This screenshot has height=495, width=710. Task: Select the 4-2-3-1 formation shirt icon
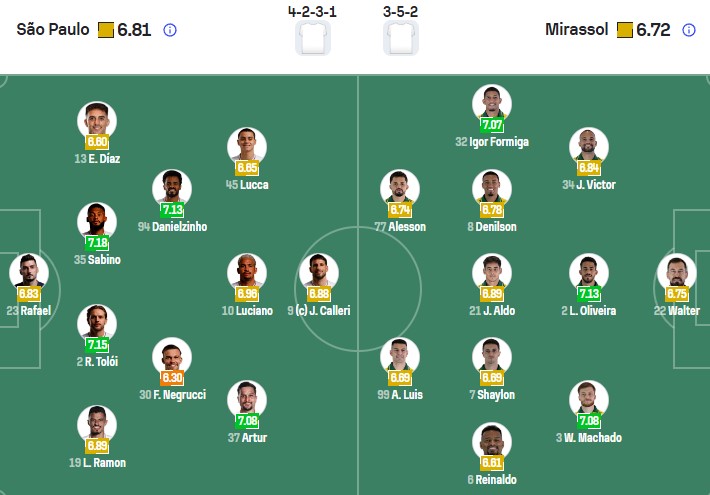point(313,37)
